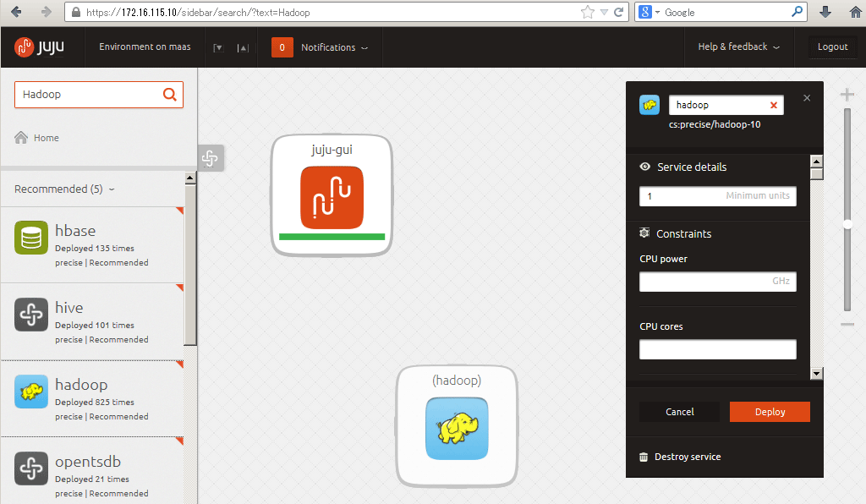The height and width of the screenshot is (504, 866).
Task: Click the sidebar charm toggle tab icon
Action: tap(210, 158)
